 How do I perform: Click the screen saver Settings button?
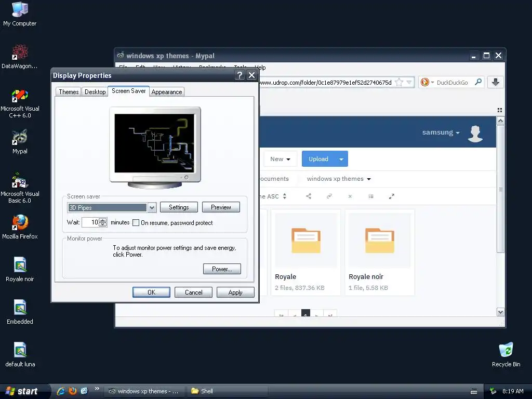[179, 207]
